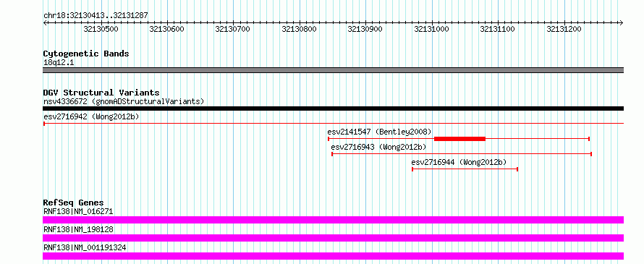Click magenta bar under RNF138|NM_001191324

coord(333,256)
